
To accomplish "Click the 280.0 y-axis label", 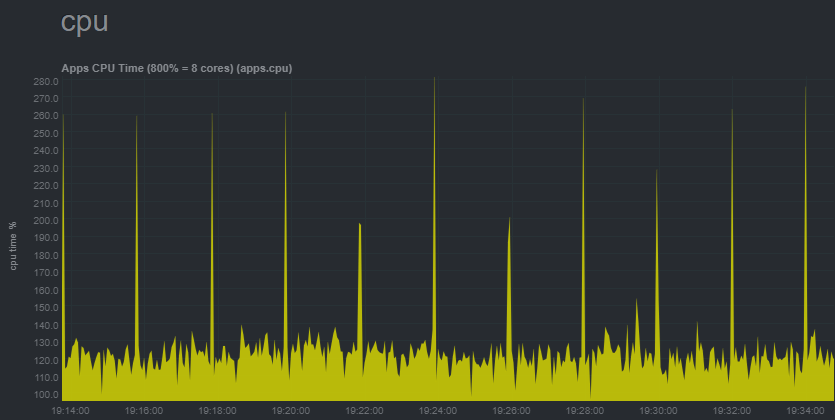I will click(45, 81).
